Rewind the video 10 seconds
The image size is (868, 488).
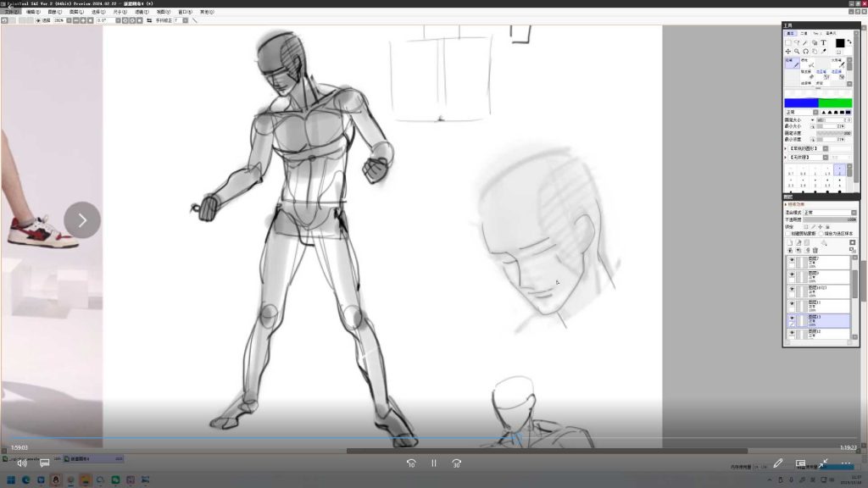411,463
